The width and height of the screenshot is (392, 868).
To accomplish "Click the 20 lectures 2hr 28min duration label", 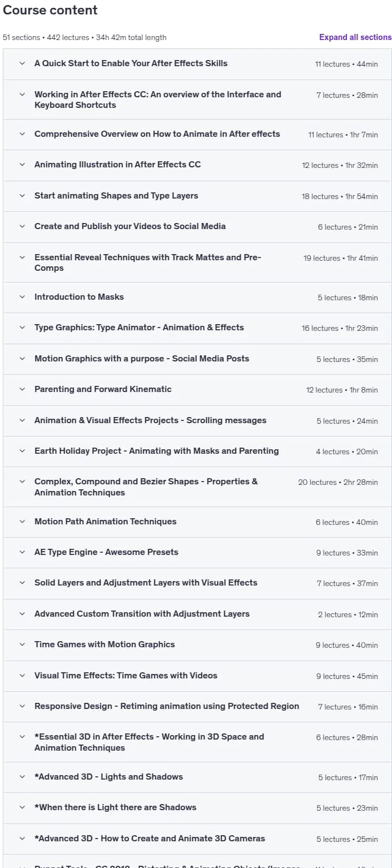I will [x=338, y=482].
